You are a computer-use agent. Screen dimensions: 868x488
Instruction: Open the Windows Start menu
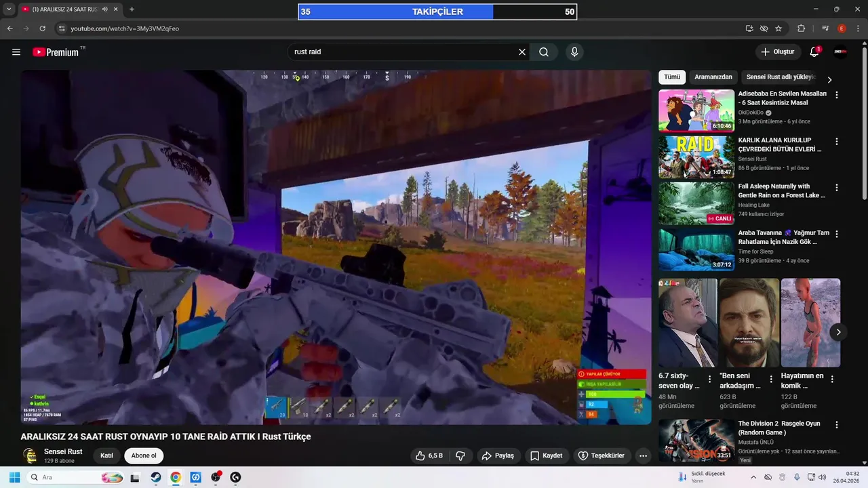point(14,477)
